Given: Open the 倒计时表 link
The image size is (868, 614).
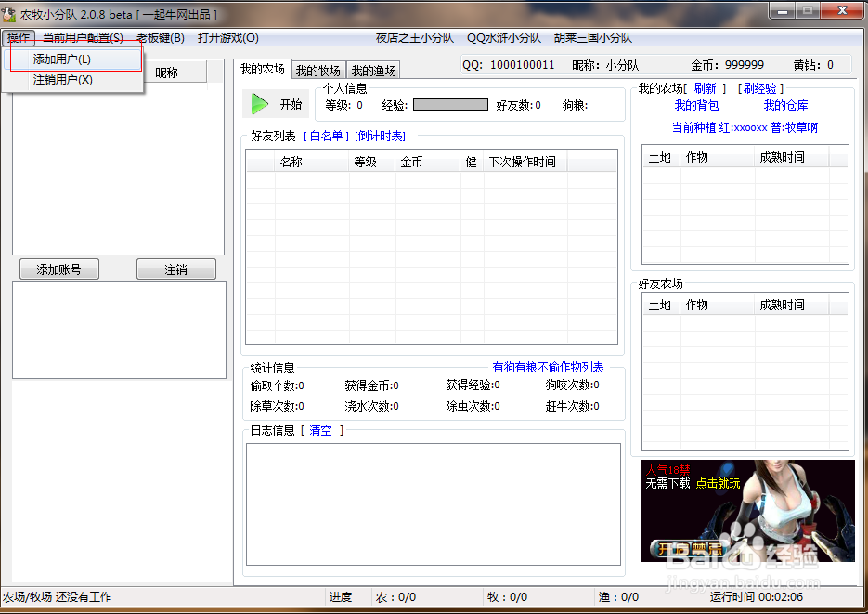Looking at the screenshot, I should click(x=381, y=137).
